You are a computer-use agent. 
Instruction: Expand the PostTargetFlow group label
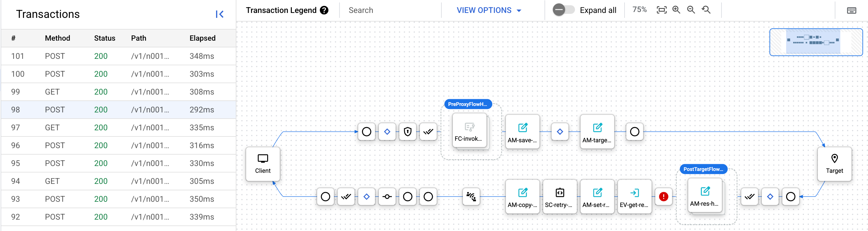703,169
